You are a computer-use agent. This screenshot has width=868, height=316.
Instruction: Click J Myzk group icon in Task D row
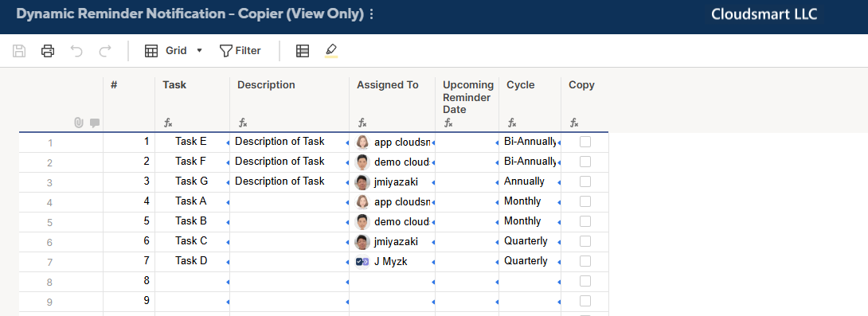pos(362,262)
